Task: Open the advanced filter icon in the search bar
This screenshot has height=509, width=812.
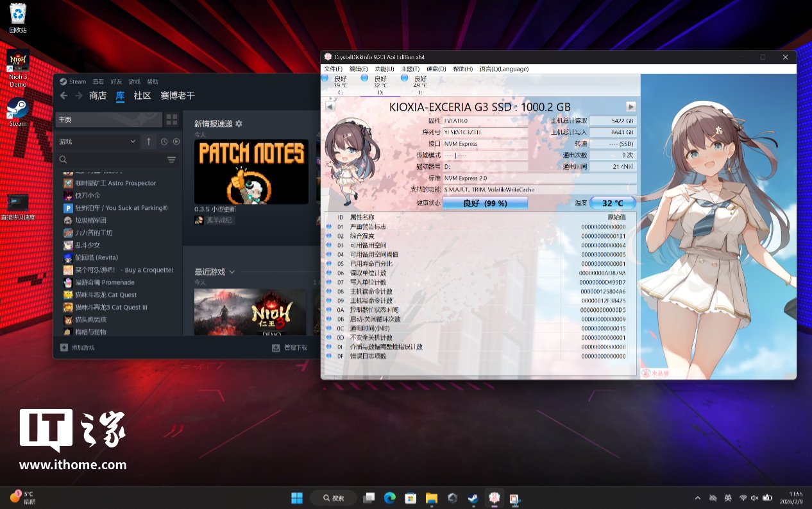Action: (x=171, y=160)
